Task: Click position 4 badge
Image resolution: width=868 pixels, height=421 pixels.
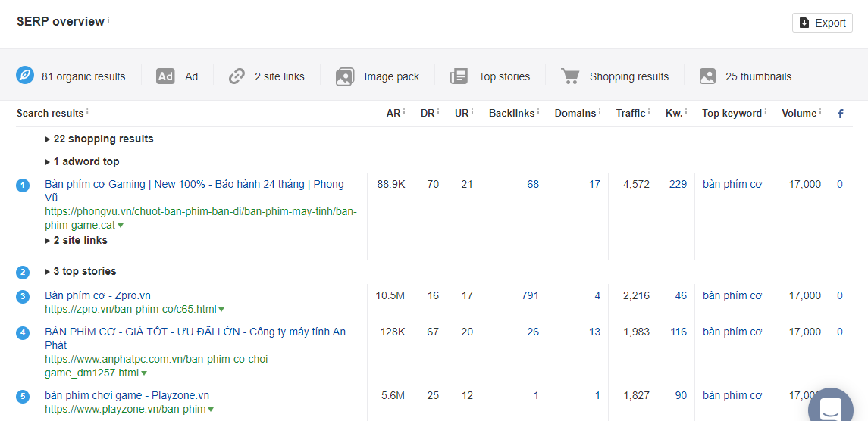Action: pos(23,333)
